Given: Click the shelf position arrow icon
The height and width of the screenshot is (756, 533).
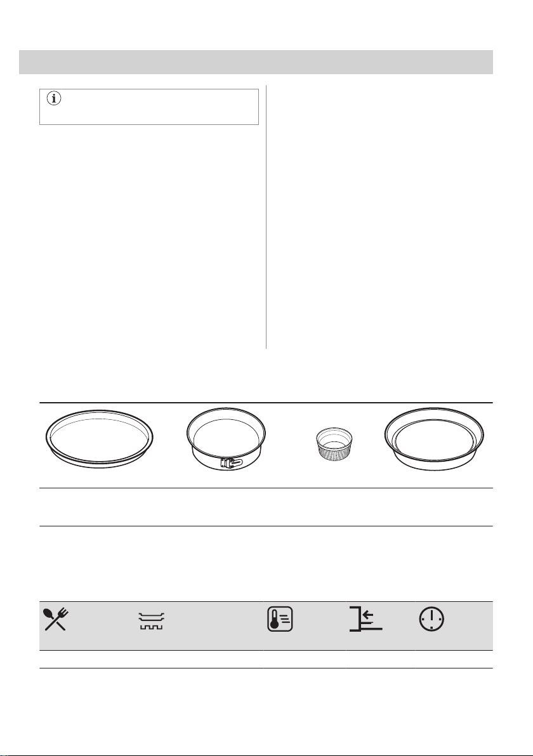Looking at the screenshot, I should [365, 619].
